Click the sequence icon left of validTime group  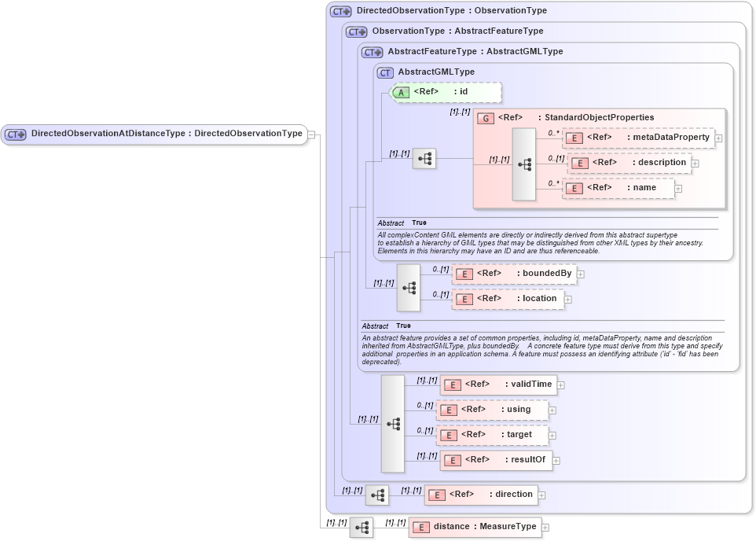(392, 422)
